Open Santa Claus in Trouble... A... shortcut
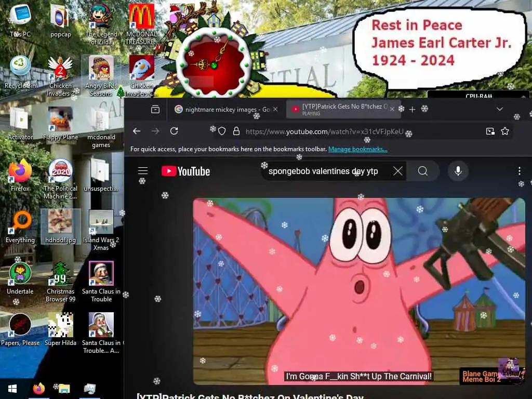 tap(101, 334)
